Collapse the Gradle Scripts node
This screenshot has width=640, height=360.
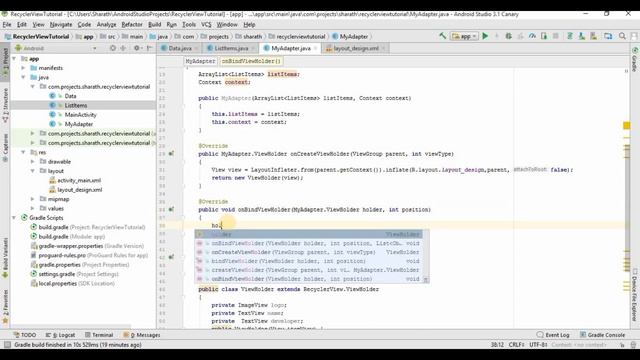[14, 218]
